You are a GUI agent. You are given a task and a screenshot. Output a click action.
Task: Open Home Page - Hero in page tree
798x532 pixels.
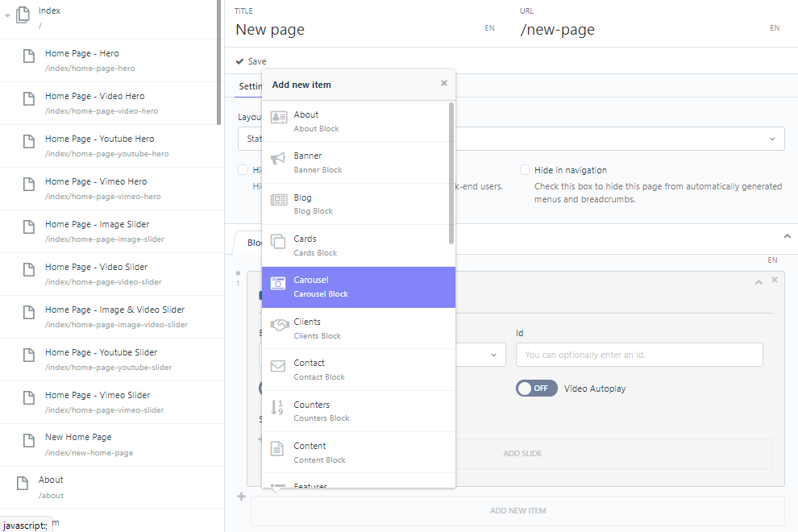[x=112, y=60]
